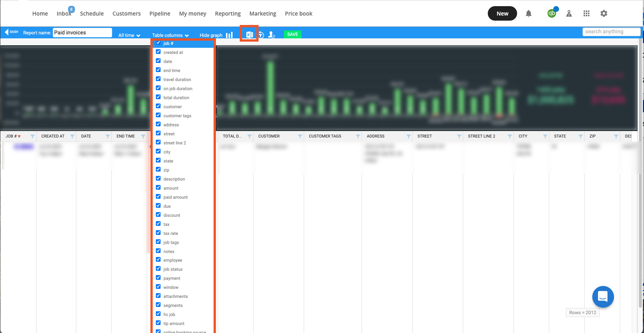
Task: Uncheck the created at column checkbox
Action: 158,52
